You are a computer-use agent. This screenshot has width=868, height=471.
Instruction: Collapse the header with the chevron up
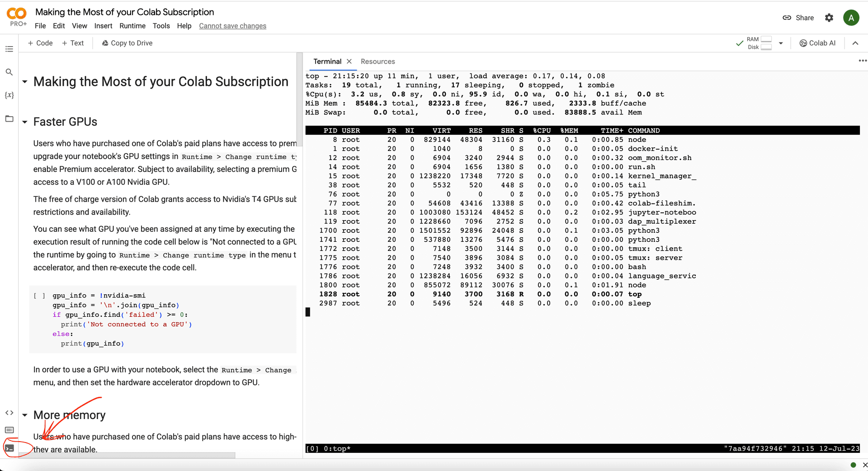(855, 43)
